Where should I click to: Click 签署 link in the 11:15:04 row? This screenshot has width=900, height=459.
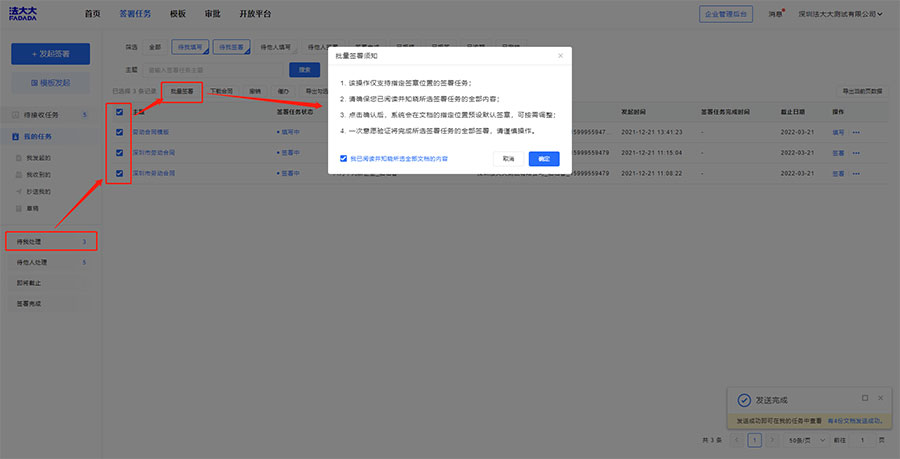839,153
